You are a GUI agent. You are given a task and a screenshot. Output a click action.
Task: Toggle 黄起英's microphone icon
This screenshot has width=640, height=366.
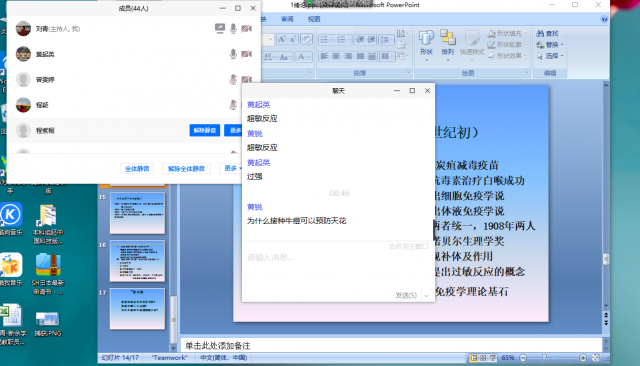[233, 54]
